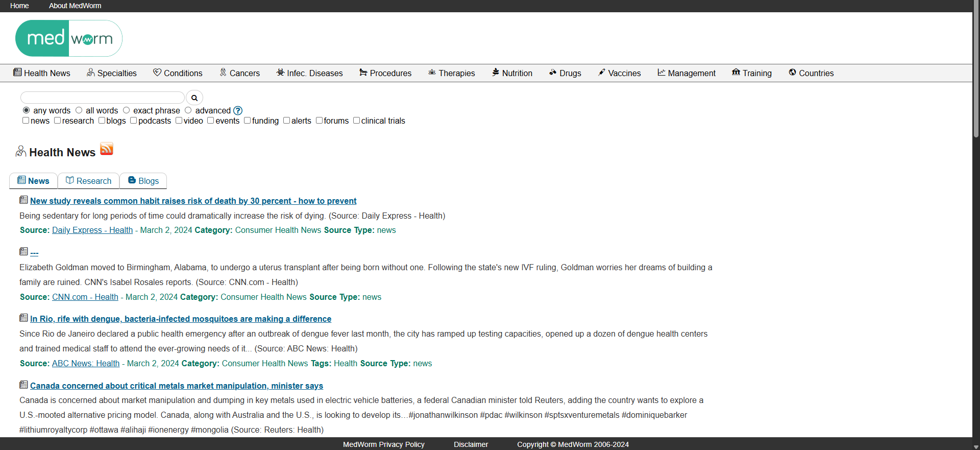Viewport: 980px width, 450px height.
Task: Open the Therapies navigation menu
Action: 451,73
